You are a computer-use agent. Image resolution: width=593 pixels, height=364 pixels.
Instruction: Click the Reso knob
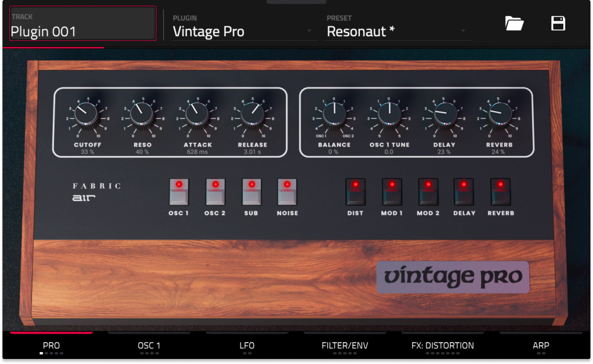coord(141,114)
